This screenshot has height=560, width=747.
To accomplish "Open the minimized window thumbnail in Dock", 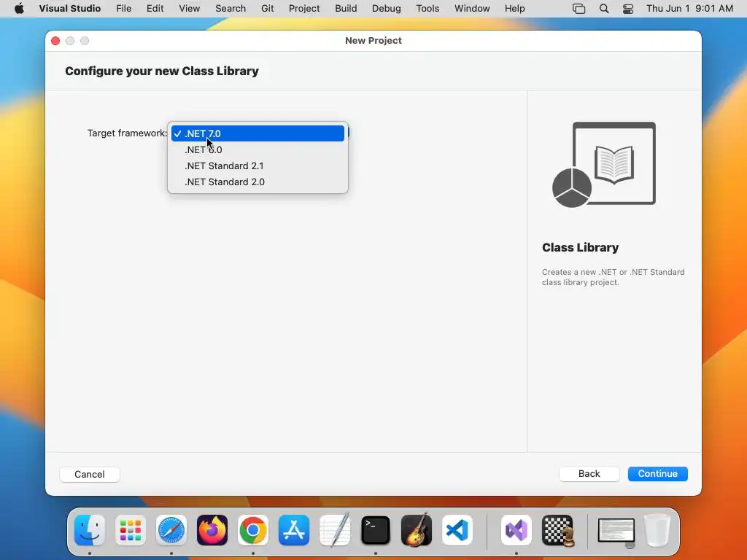I will click(616, 531).
